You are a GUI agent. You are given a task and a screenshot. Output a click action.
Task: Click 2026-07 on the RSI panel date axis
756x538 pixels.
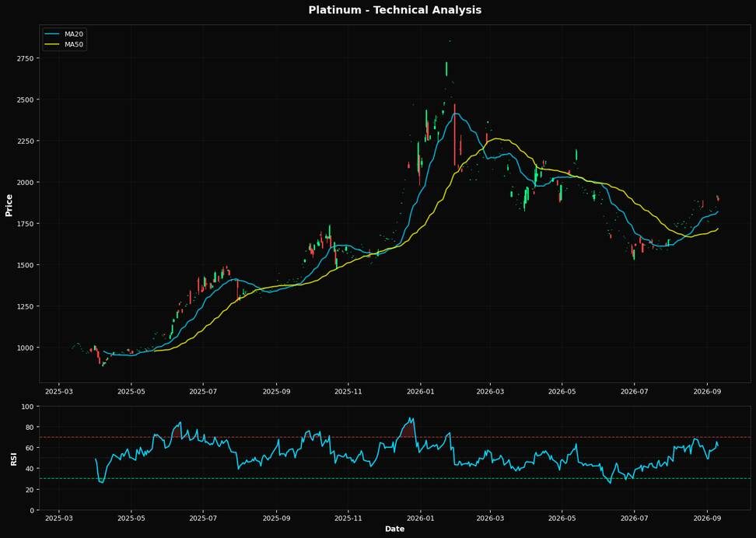tap(634, 519)
